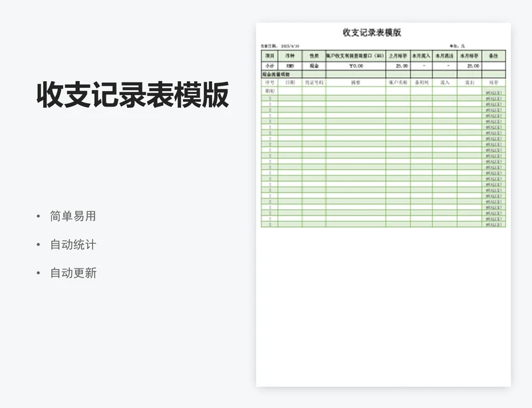Click the 备注 header cell

tap(493, 56)
